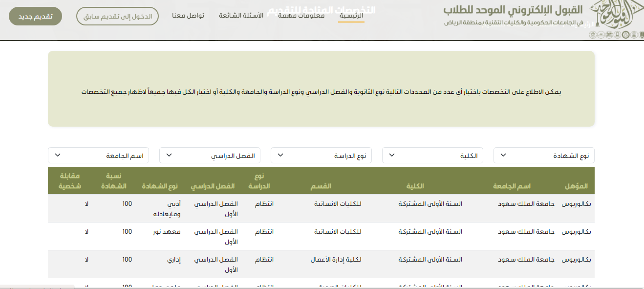
Task: Click الدخول إلى تقديم سابق button
Action: coord(117,16)
